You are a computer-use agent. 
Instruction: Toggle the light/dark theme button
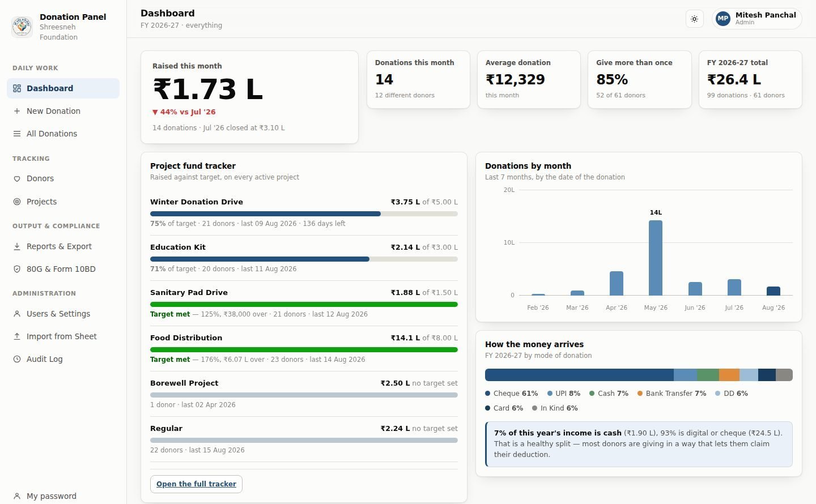[694, 19]
